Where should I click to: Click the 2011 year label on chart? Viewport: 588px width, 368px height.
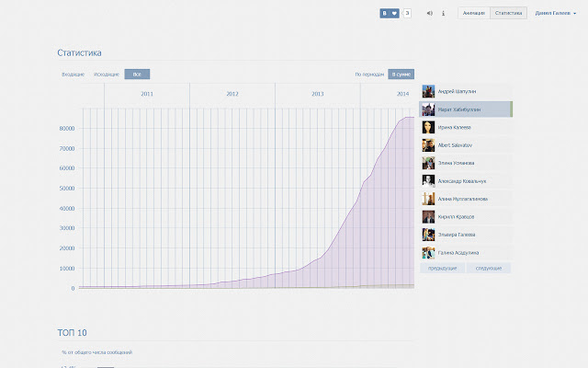(x=147, y=94)
